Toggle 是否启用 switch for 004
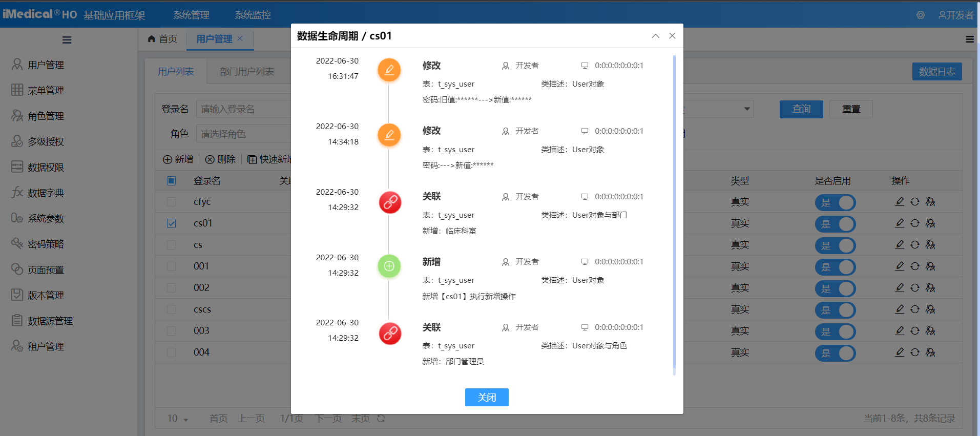The image size is (980, 436). click(835, 354)
